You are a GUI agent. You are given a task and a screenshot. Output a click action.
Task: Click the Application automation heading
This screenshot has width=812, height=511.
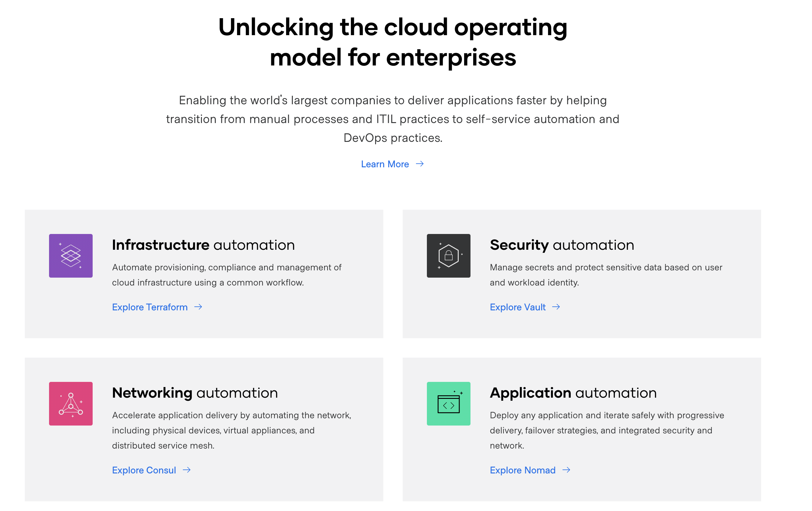[x=573, y=392]
